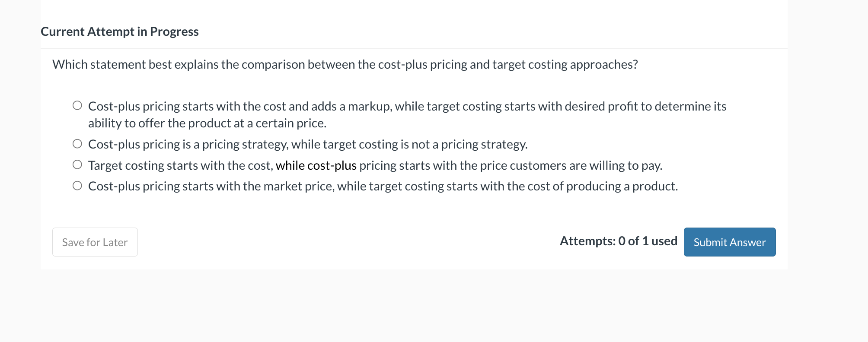Click the question text about pricing approaches
868x342 pixels.
tap(345, 64)
